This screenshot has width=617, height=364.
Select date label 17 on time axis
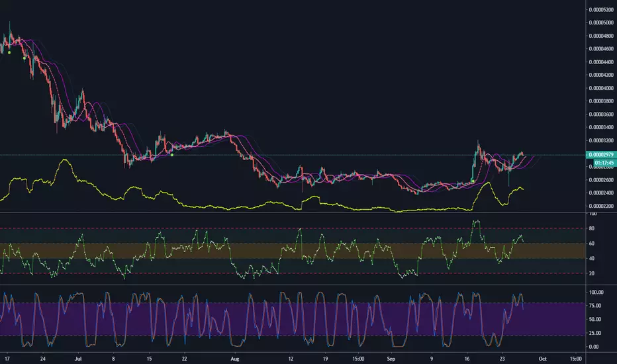(x=7, y=359)
